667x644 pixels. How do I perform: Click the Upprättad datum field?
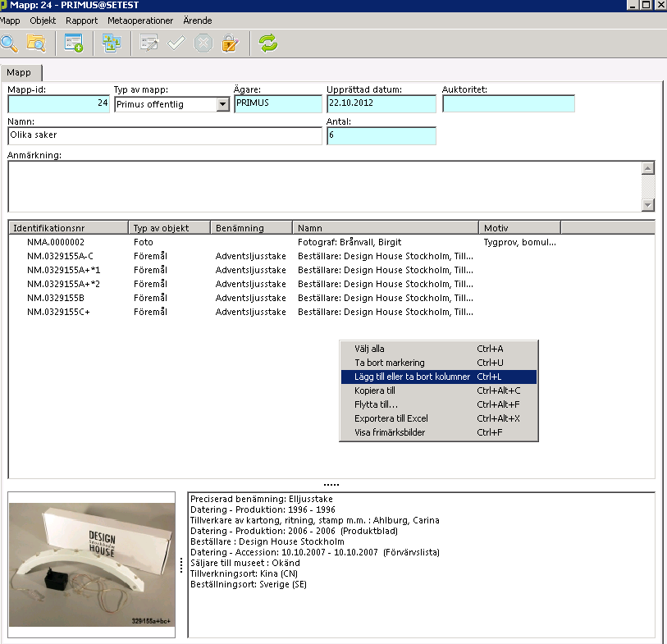[381, 103]
